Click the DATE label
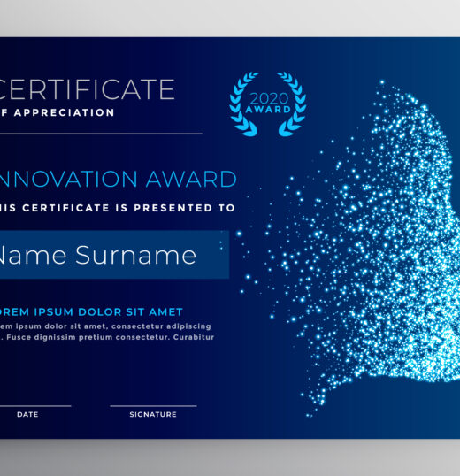The height and width of the screenshot is (476, 460). coord(27,414)
